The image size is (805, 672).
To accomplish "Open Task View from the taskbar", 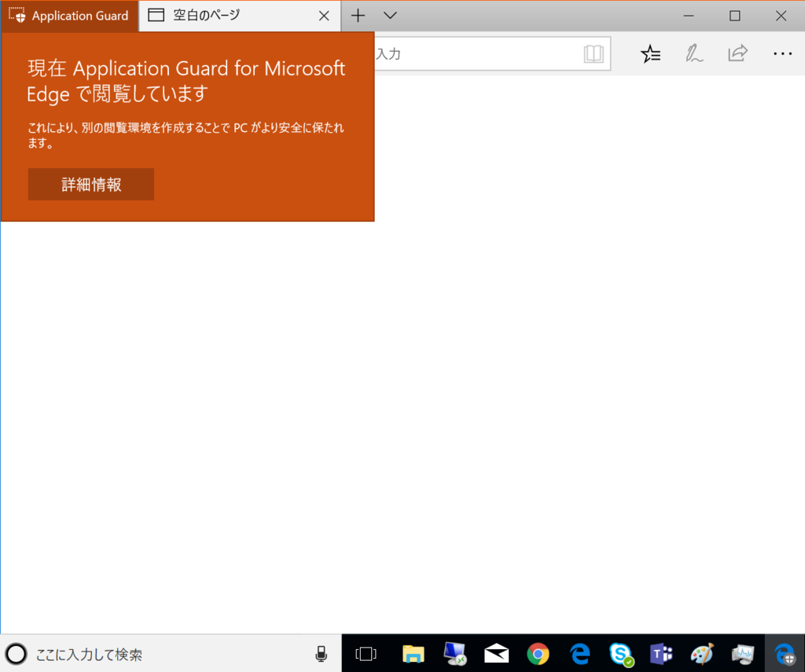I will (x=366, y=653).
